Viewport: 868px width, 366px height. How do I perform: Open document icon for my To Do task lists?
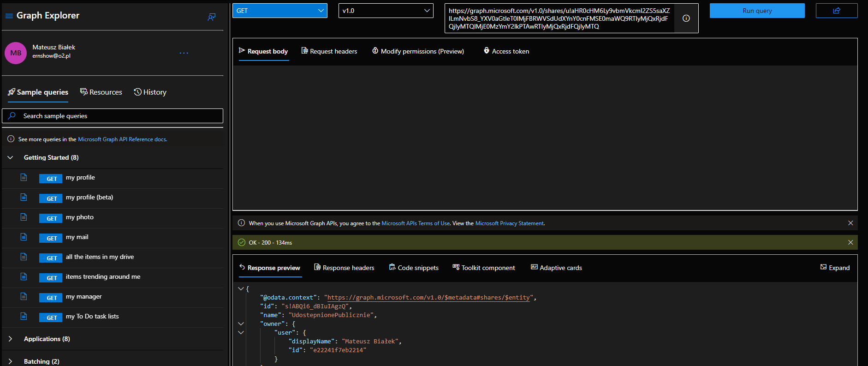[x=24, y=316]
